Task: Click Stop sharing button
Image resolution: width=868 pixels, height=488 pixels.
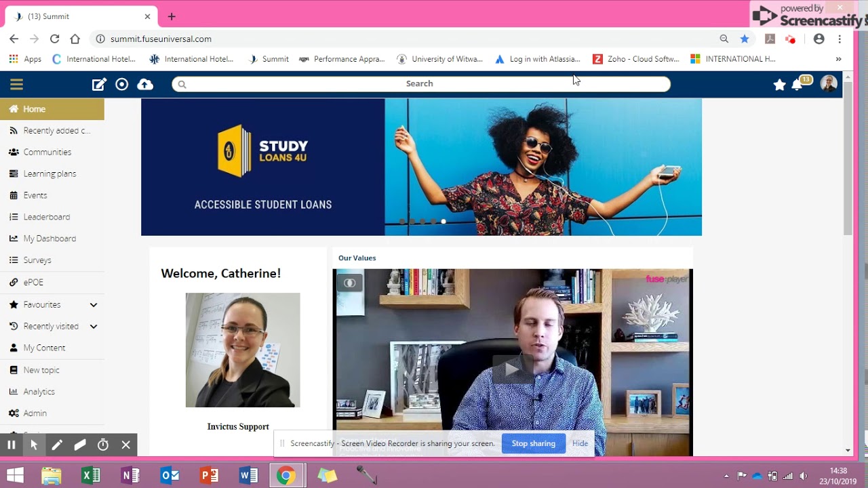Action: 534,443
